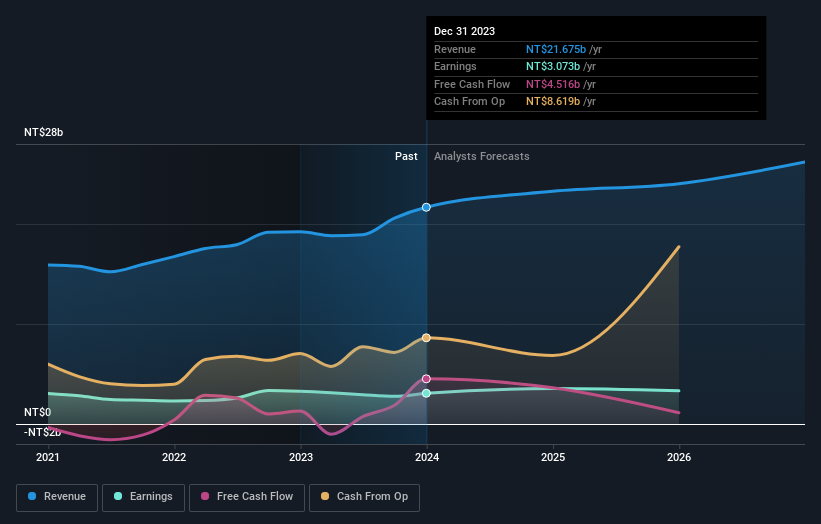821x524 pixels.
Task: Toggle the Earnings legend series
Action: pos(143,497)
